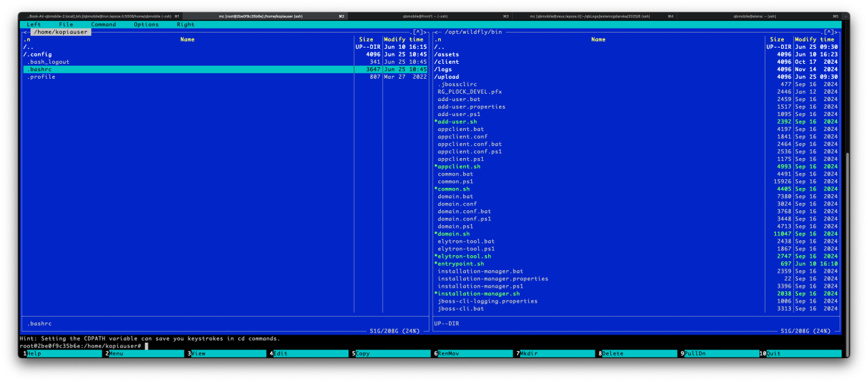Sort the left panel by Modify time
Viewport: 868px width, 382px height.
point(403,39)
